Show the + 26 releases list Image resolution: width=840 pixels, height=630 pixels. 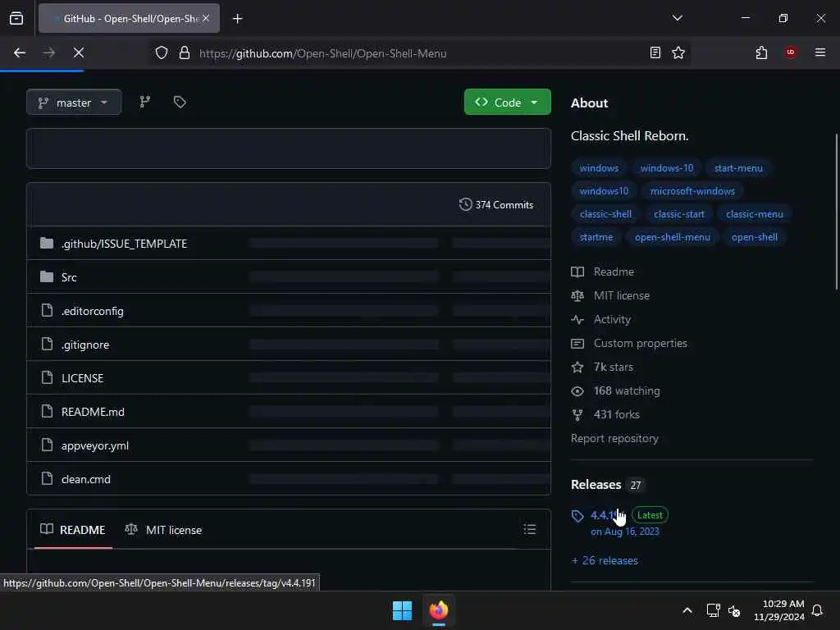(605, 561)
